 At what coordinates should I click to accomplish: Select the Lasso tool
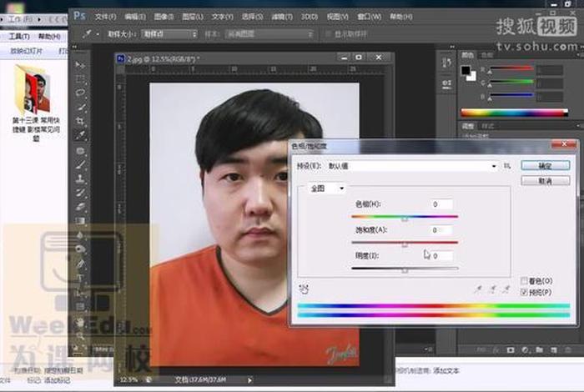[x=80, y=93]
